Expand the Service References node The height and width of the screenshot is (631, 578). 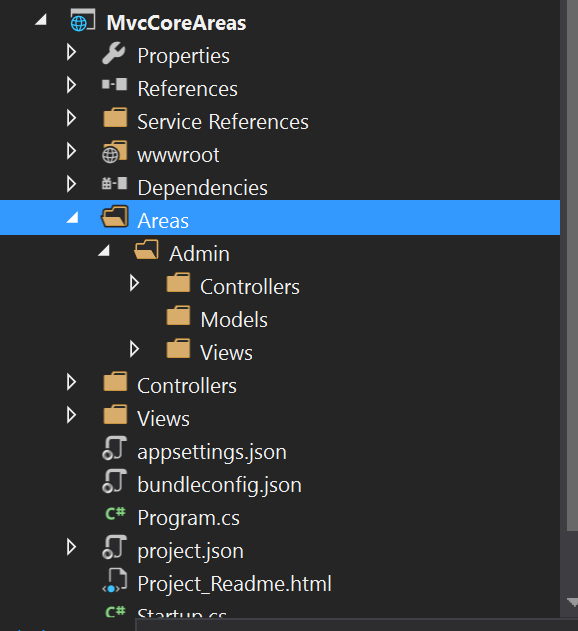tap(72, 118)
